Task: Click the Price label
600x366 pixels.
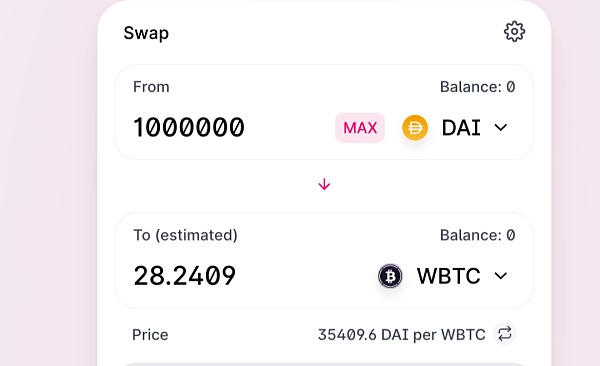Action: point(150,335)
